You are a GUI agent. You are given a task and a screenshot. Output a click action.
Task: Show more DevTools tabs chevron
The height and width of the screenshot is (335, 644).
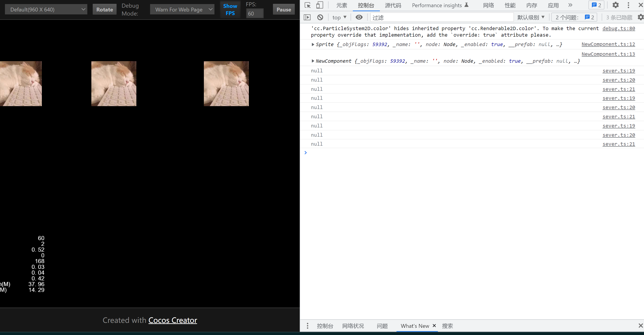pos(570,5)
